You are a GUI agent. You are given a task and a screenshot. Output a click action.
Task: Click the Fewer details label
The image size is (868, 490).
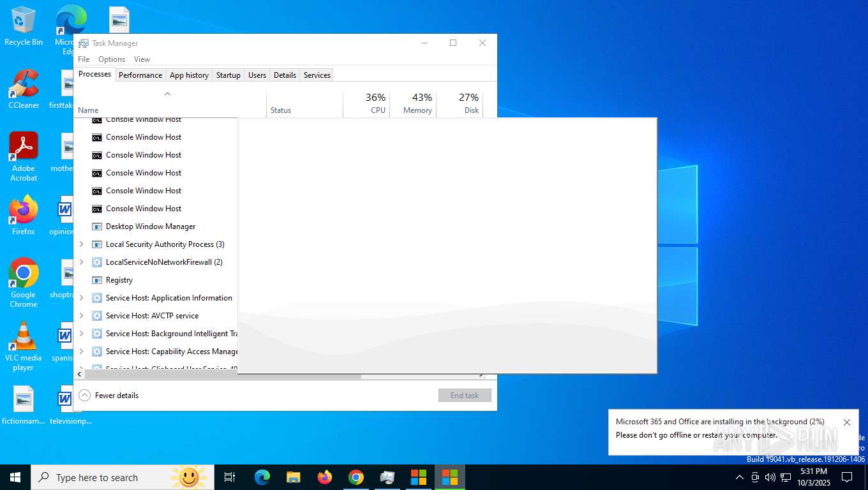point(117,396)
